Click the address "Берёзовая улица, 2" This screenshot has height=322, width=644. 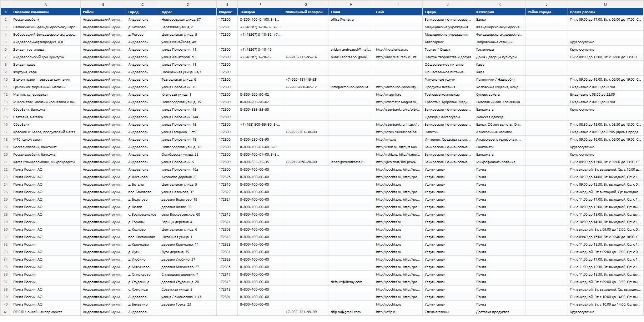(188, 27)
